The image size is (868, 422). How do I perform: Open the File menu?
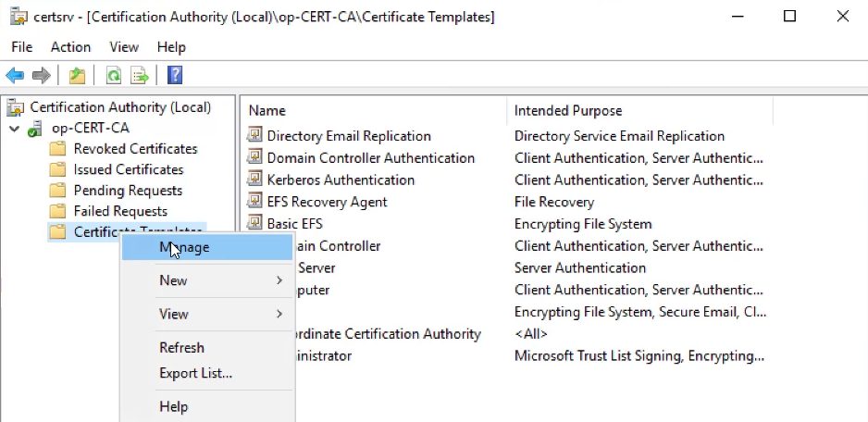click(x=21, y=47)
